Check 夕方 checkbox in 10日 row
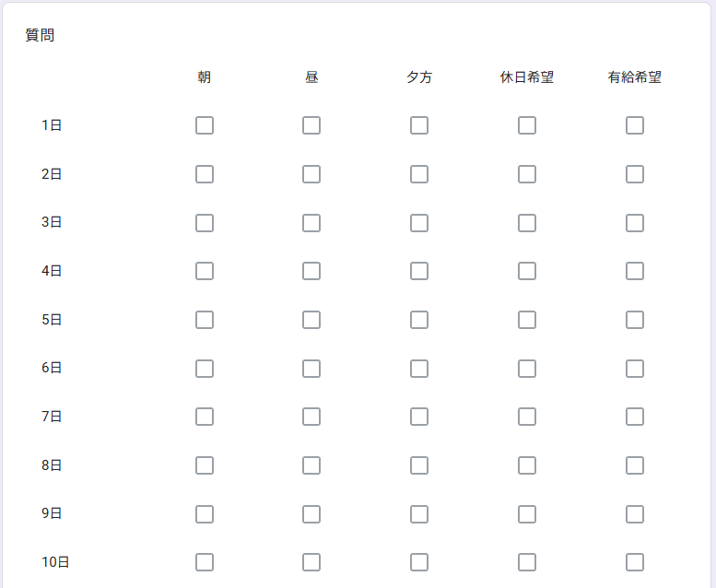 coord(419,562)
